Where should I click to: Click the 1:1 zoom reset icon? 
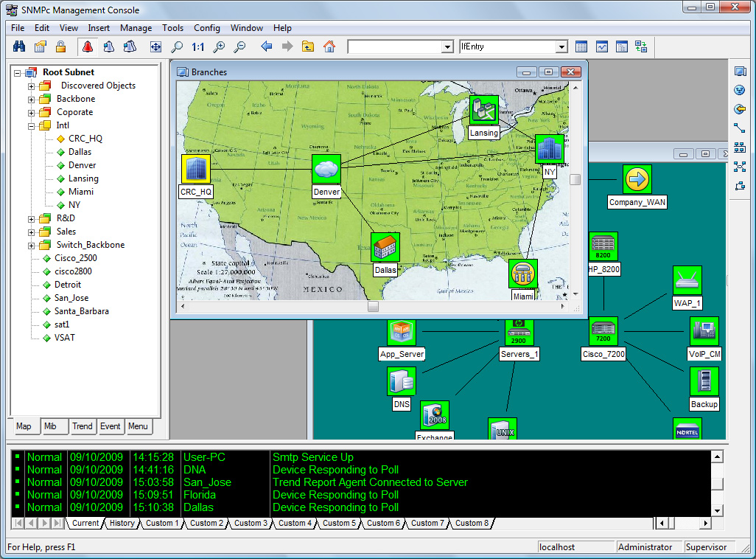(197, 46)
